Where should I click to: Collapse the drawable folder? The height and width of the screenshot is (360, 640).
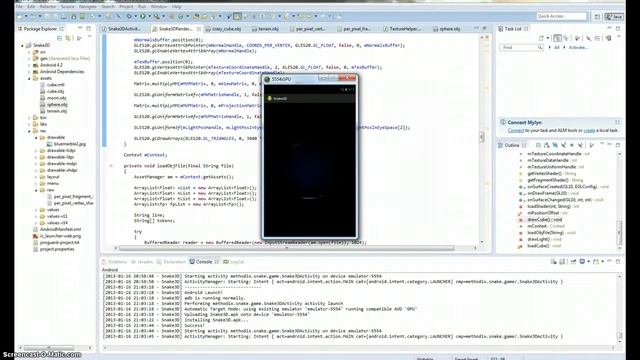tap(36, 138)
